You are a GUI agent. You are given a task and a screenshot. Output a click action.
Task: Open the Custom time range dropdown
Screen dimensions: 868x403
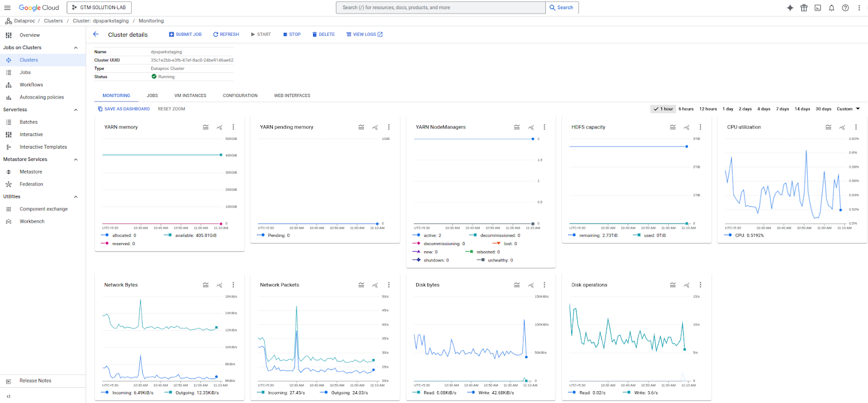(848, 109)
